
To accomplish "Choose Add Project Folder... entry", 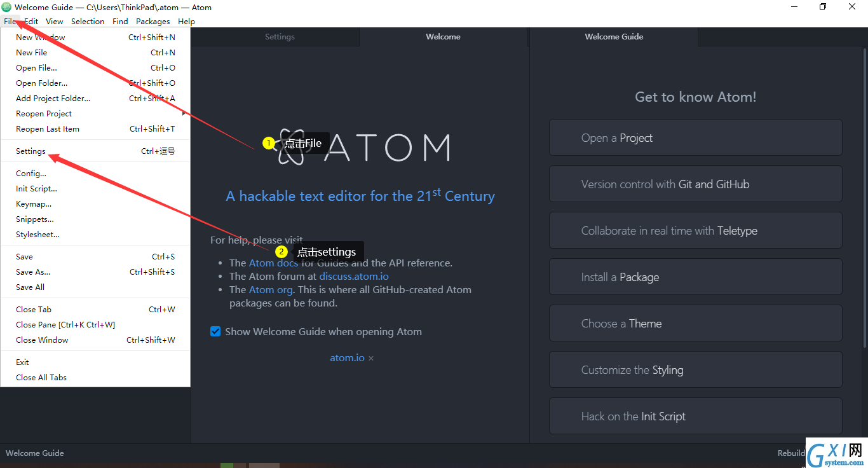I will tap(95, 99).
